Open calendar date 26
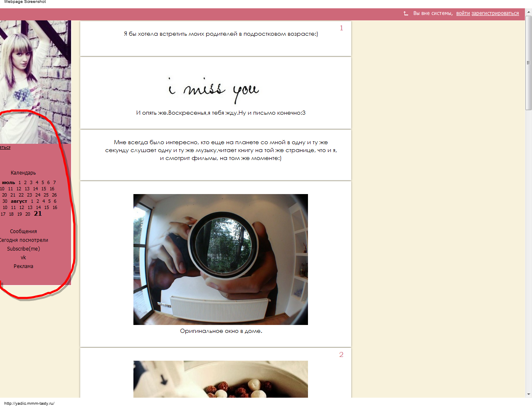The image size is (532, 406). point(54,195)
